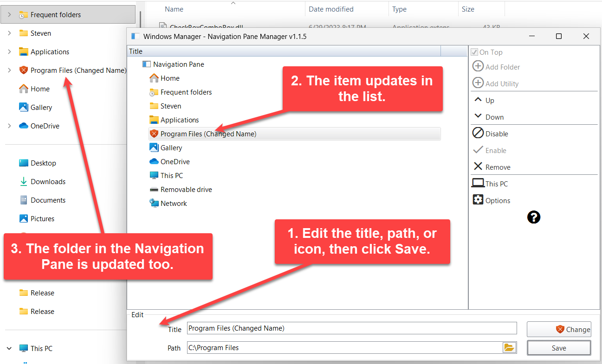
Task: Move item Down with arrow icon
Action: pos(478,116)
